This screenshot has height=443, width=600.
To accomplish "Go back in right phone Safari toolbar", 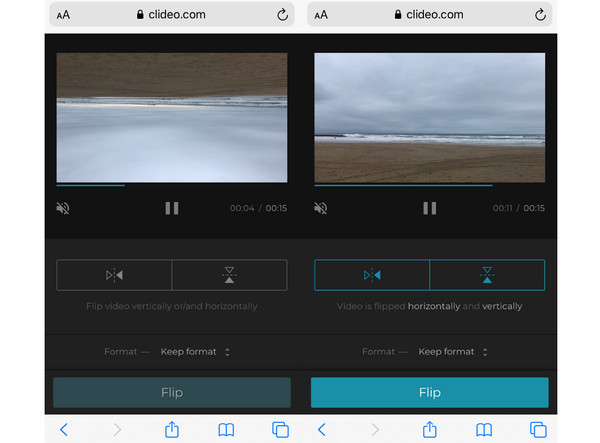I will pyautogui.click(x=322, y=430).
